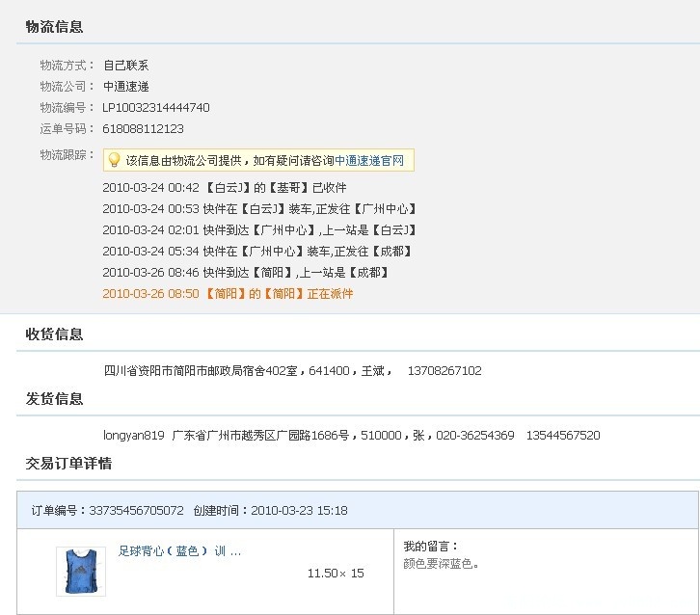Click the 发货信息 section heading

tap(54, 398)
